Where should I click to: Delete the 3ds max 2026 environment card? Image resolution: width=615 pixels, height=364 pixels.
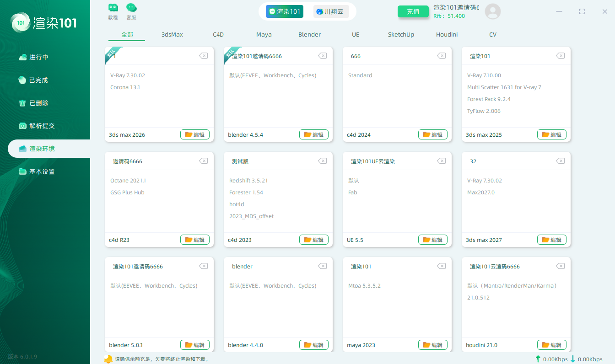pos(204,56)
